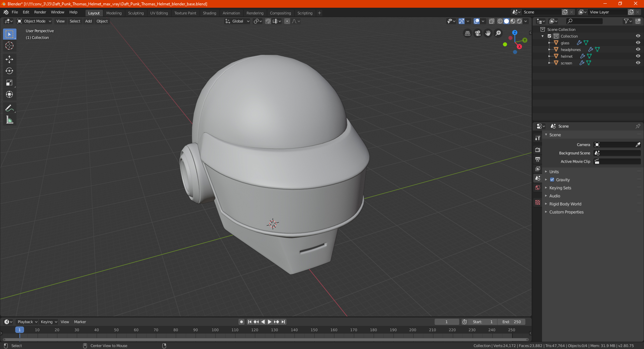This screenshot has height=349, width=644.
Task: Select the Cursor tool in toolbar
Action: click(9, 46)
